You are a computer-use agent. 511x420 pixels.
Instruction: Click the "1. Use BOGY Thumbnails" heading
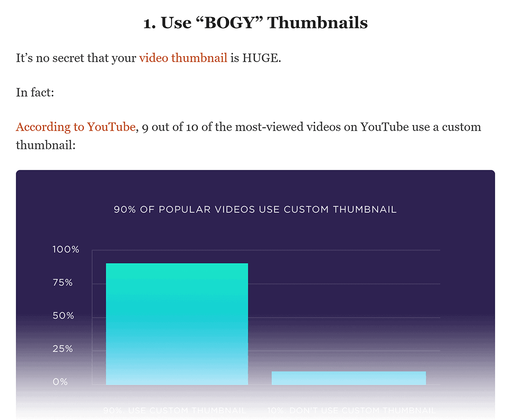255,23
